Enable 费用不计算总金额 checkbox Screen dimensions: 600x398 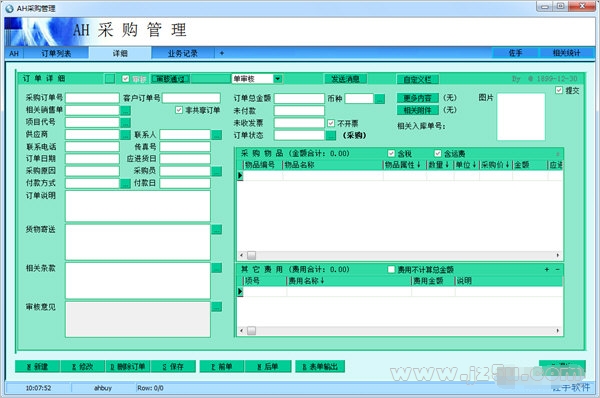(x=391, y=269)
